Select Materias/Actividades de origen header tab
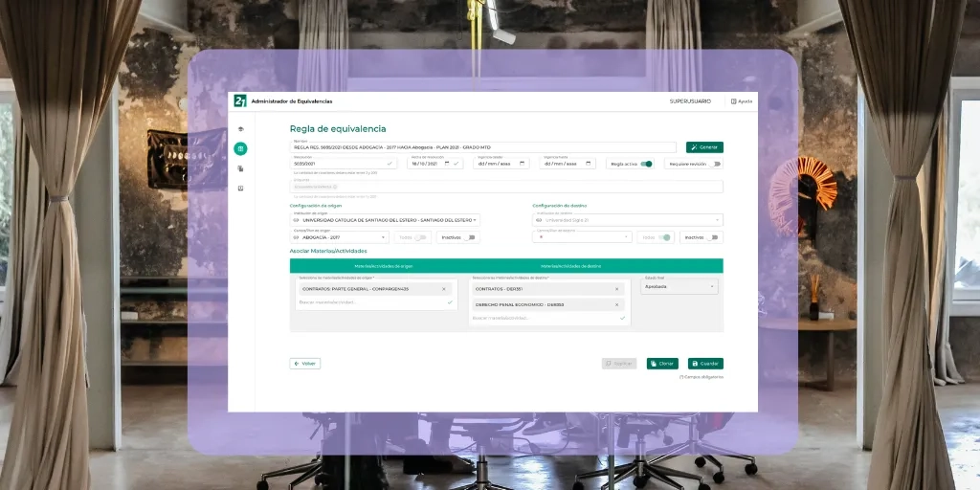Image resolution: width=980 pixels, height=490 pixels. click(x=383, y=266)
